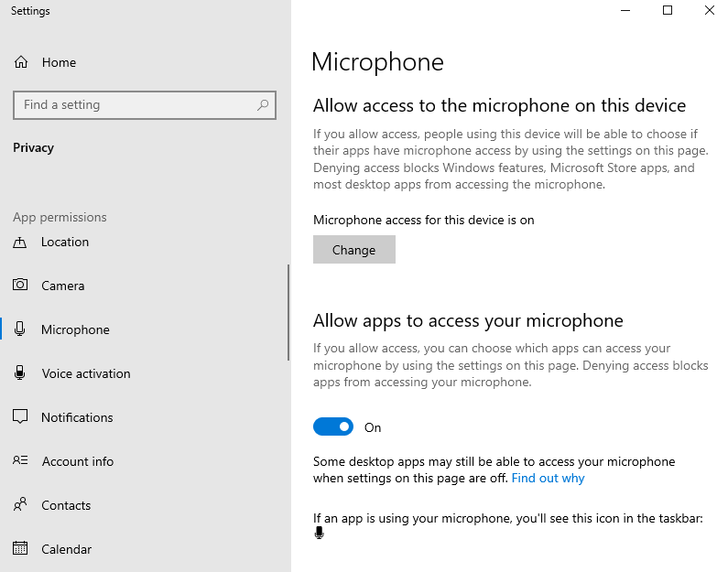This screenshot has height=572, width=728.
Task: Click the Voice activation icon
Action: pyautogui.click(x=20, y=373)
